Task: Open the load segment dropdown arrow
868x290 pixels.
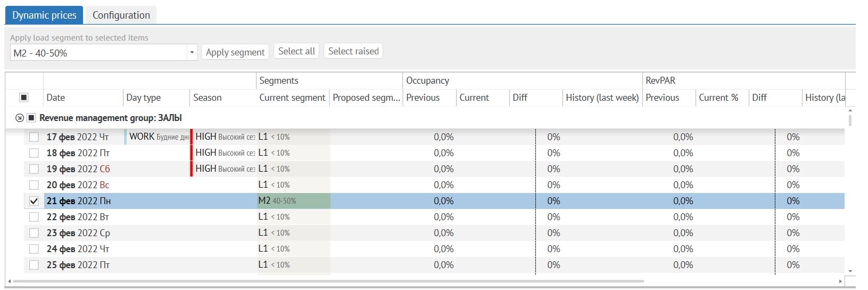Action: point(192,53)
